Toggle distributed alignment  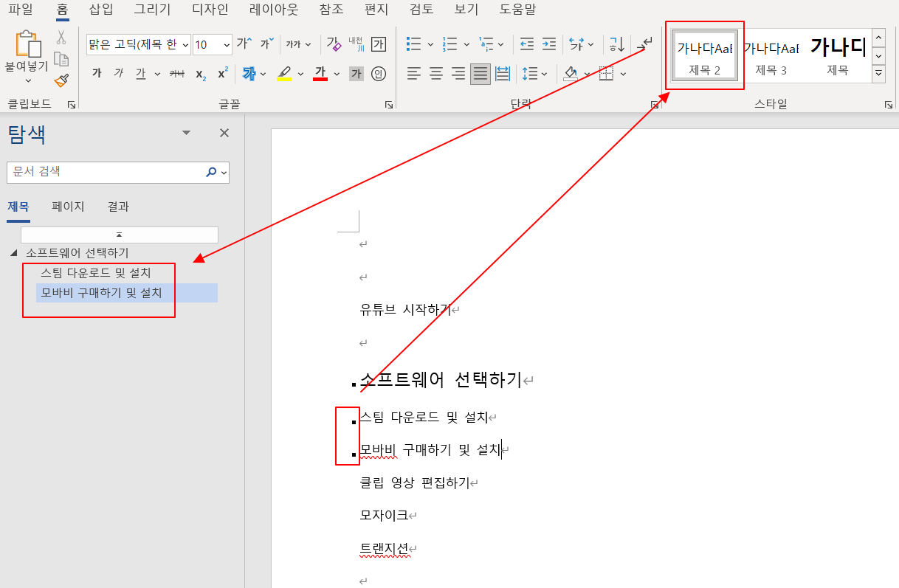pos(503,74)
